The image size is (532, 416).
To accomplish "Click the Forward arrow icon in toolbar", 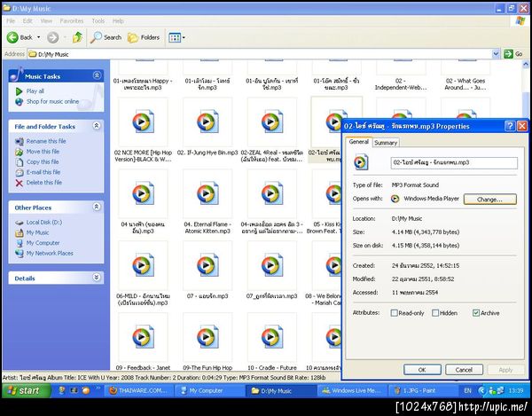I will point(52,37).
